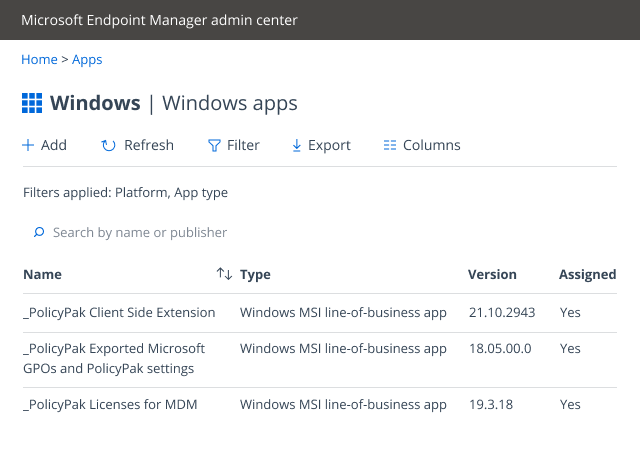
Task: Click the Refresh circular arrow icon
Action: (x=108, y=146)
